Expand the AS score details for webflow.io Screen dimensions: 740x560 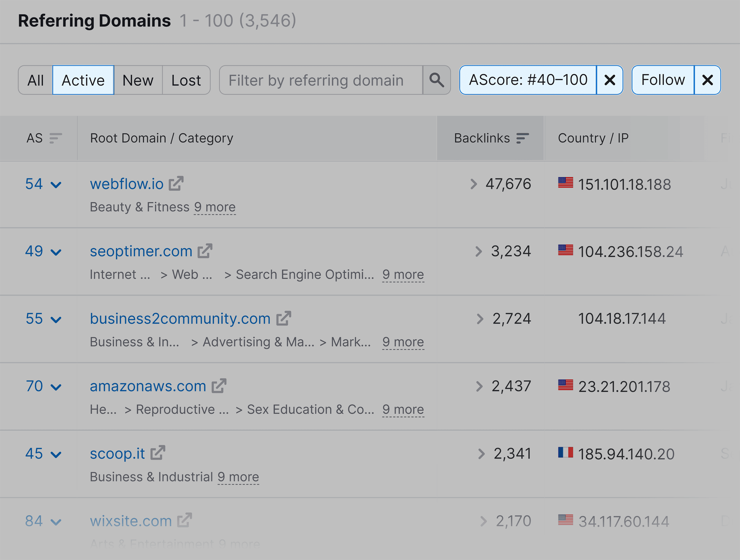click(x=56, y=184)
